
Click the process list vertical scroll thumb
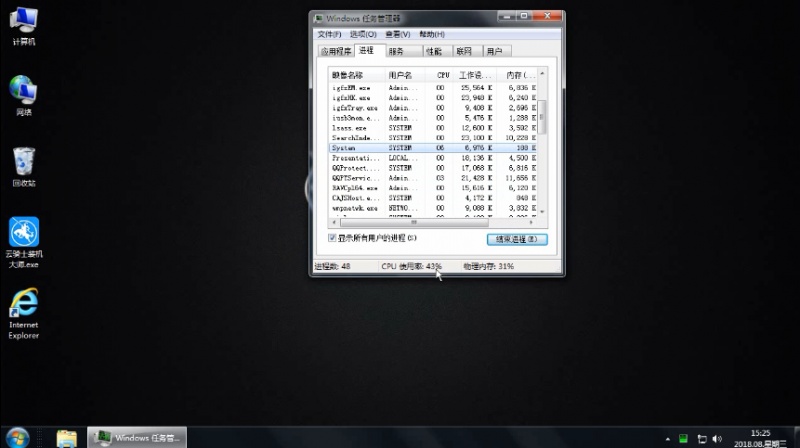tap(542, 117)
